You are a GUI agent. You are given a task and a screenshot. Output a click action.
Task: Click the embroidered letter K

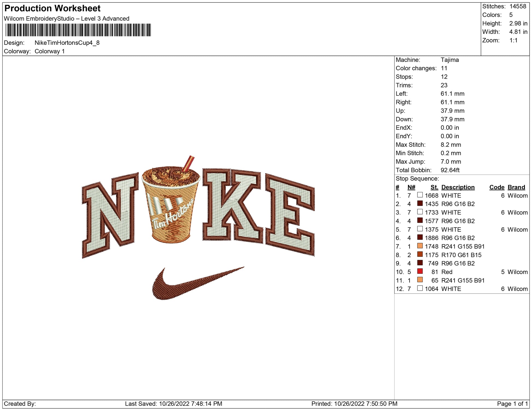pyautogui.click(x=232, y=206)
